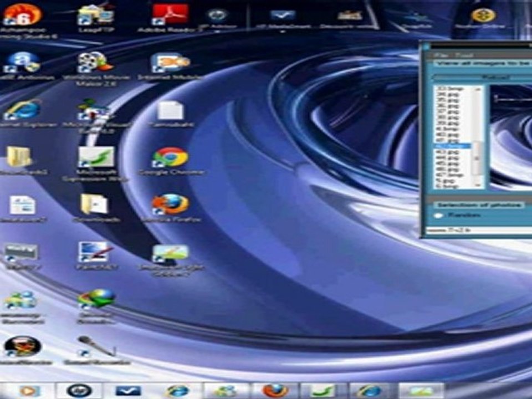Select the highlighted file in the image list
The image size is (532, 399).
pyautogui.click(x=452, y=146)
